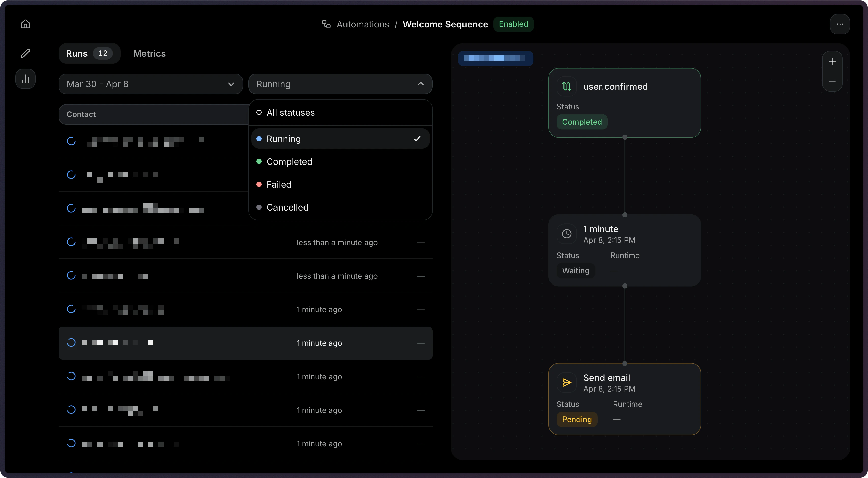Select the Completed status filter
This screenshot has height=478, width=868.
pos(289,161)
